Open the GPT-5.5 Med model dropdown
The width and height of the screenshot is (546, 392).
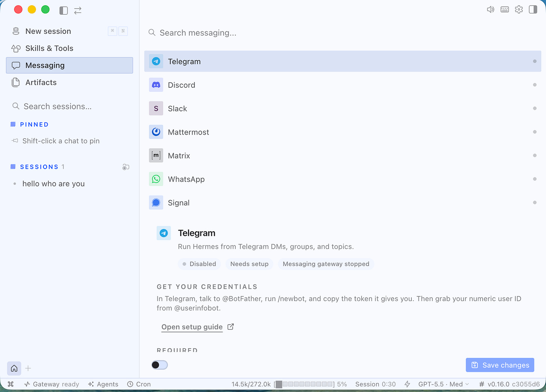tap(444, 384)
